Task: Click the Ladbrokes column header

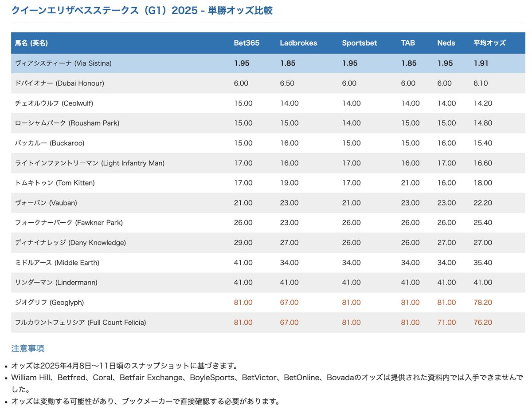Action: coord(299,43)
